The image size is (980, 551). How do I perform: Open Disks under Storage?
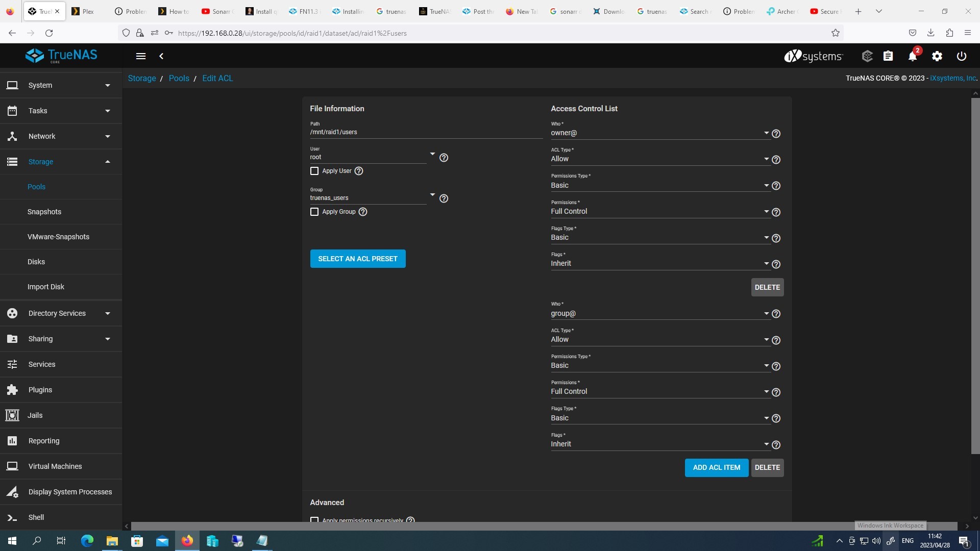61,262
